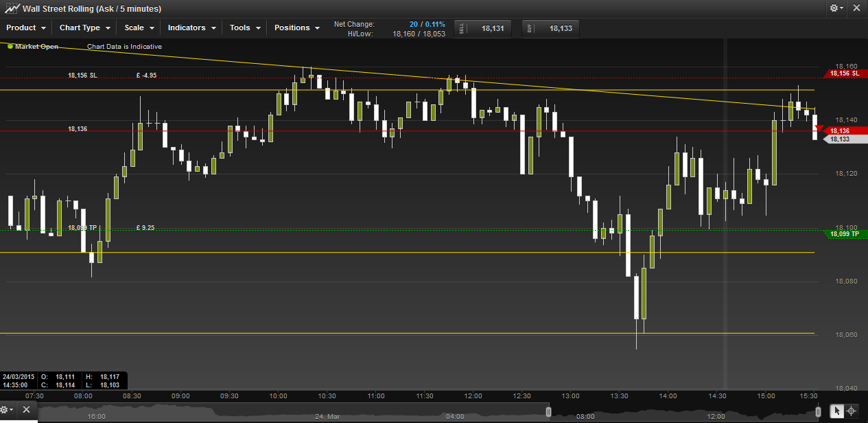Grab the left handle of the range navigator

click(x=548, y=411)
